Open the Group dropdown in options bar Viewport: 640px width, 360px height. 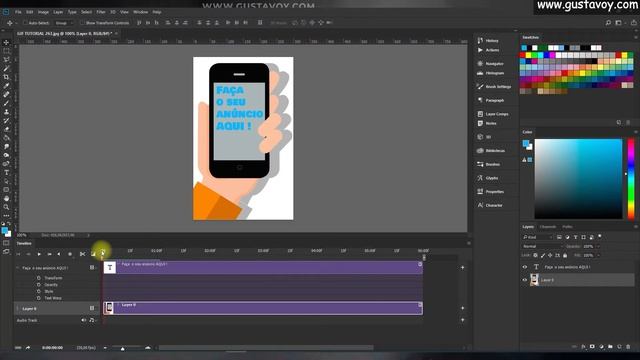[64, 23]
